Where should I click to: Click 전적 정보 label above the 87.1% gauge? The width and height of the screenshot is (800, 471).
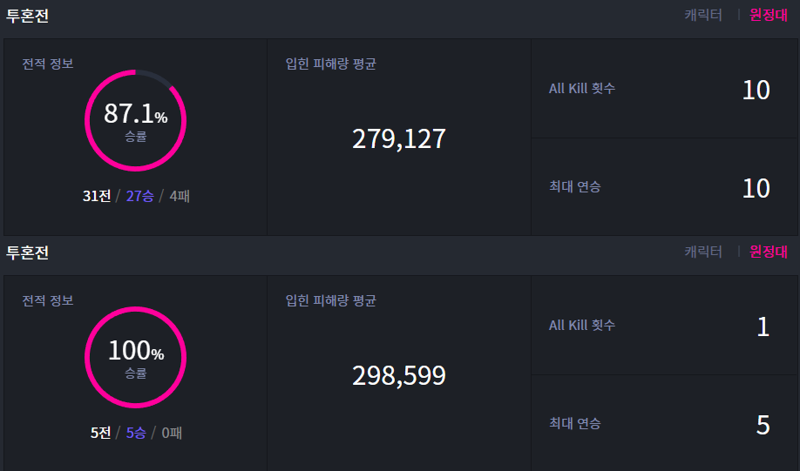(x=47, y=64)
